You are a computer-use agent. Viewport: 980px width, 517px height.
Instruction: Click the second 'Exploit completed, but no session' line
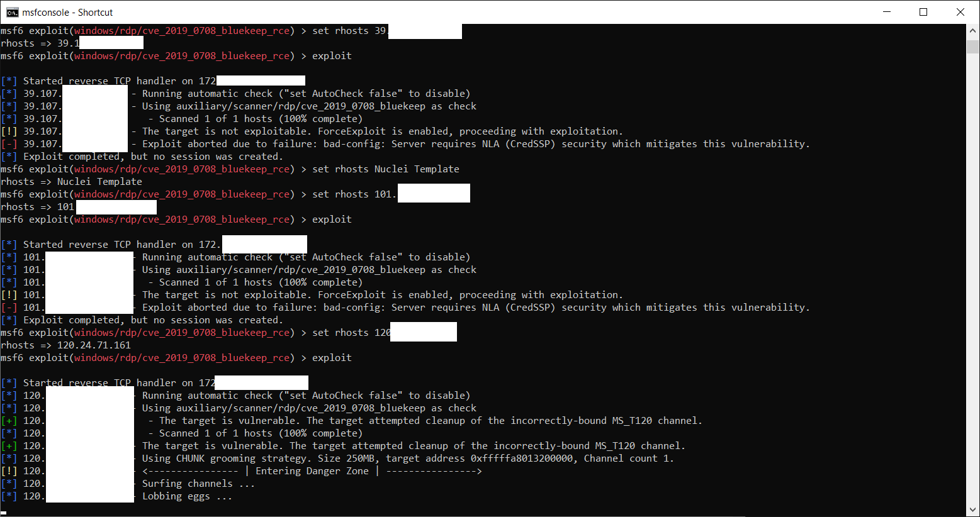142,320
